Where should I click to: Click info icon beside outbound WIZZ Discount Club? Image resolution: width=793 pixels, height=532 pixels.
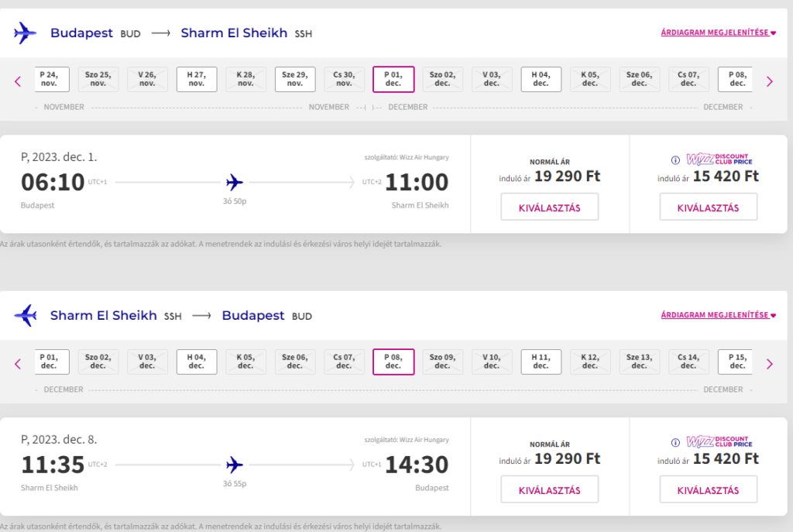[x=675, y=160]
